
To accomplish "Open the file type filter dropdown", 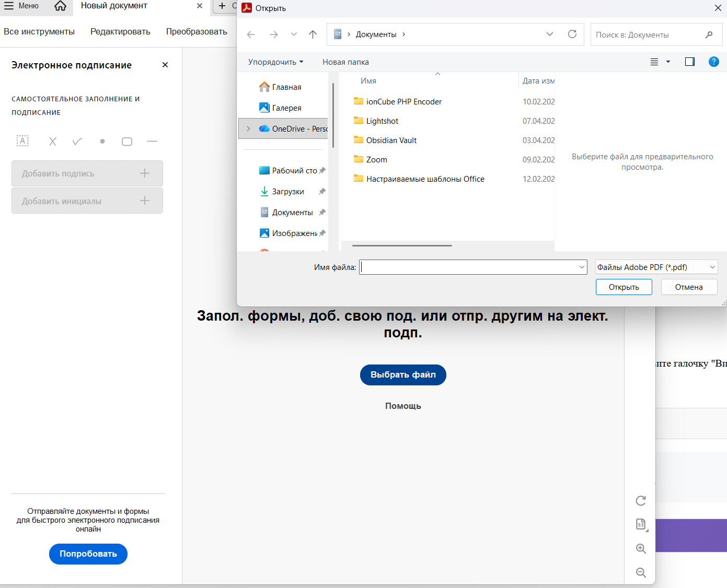I will pyautogui.click(x=656, y=267).
